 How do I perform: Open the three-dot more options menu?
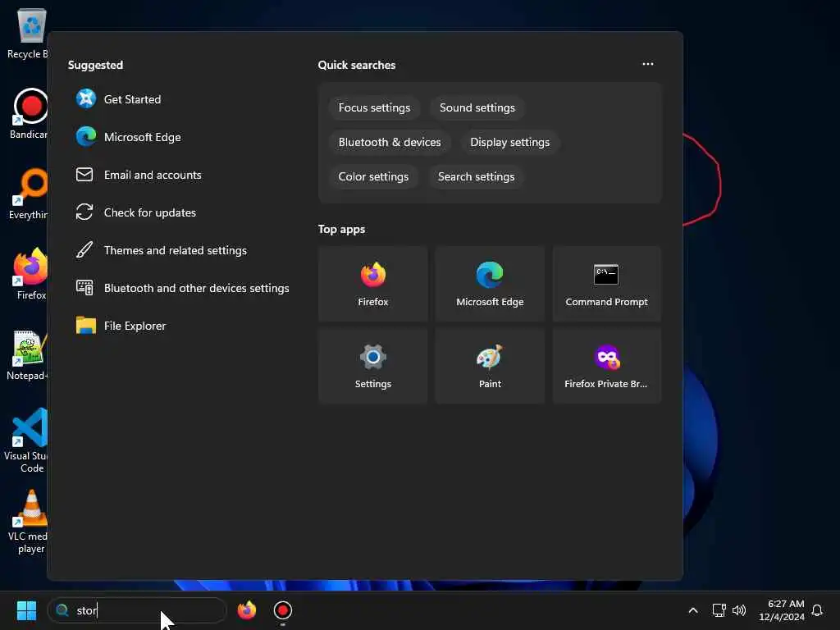(x=648, y=64)
